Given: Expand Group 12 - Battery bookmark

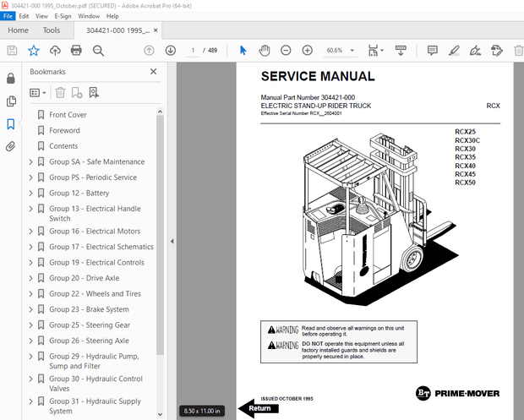Looking at the screenshot, I should 30,194.
